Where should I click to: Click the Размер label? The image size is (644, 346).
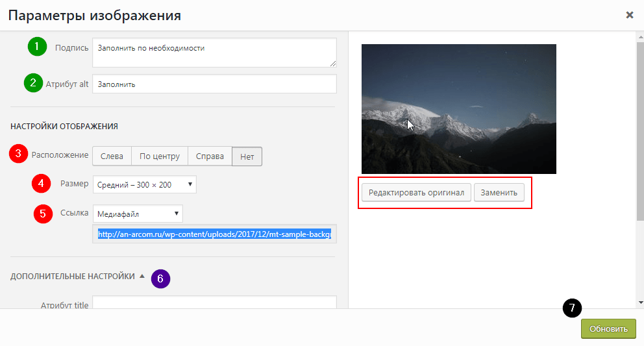pyautogui.click(x=75, y=183)
